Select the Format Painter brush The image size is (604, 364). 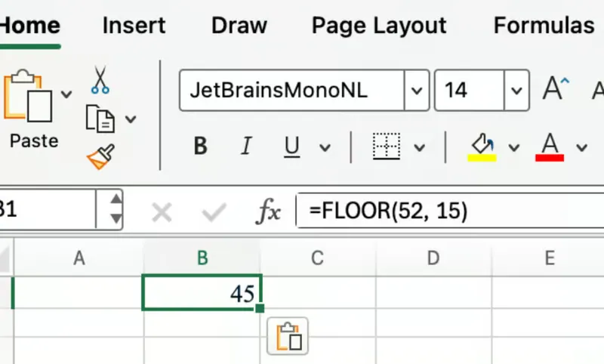100,157
